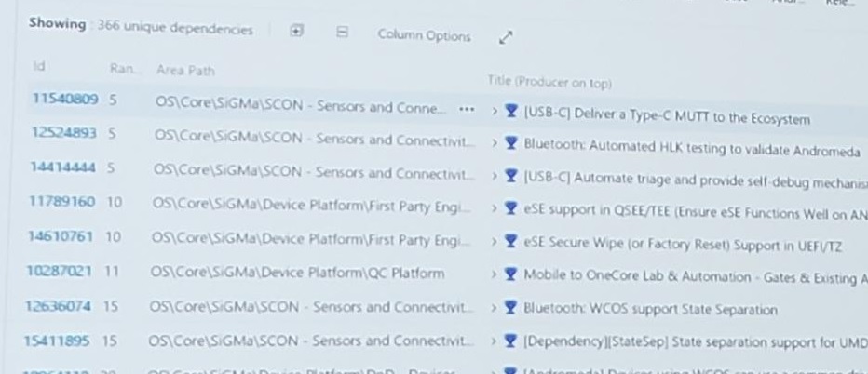The height and width of the screenshot is (374, 868).
Task: Select title Deliver a Type-C MUTT to the Ecosystem
Action: click(667, 116)
